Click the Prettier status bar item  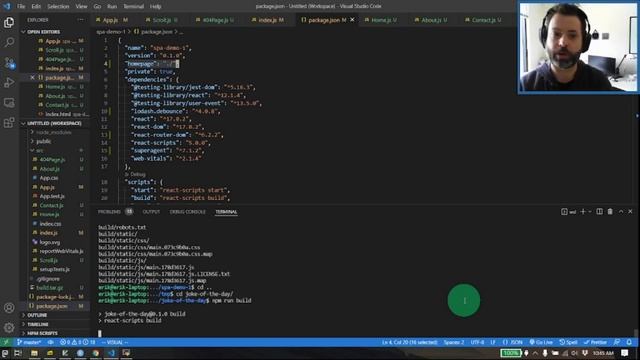595,342
